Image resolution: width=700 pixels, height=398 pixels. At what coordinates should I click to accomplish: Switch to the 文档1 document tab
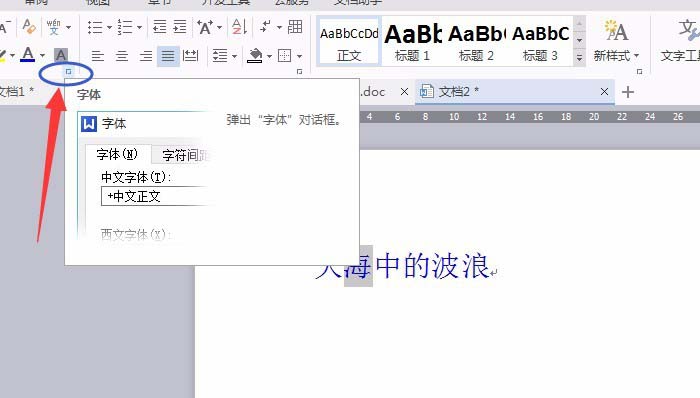[x=16, y=91]
